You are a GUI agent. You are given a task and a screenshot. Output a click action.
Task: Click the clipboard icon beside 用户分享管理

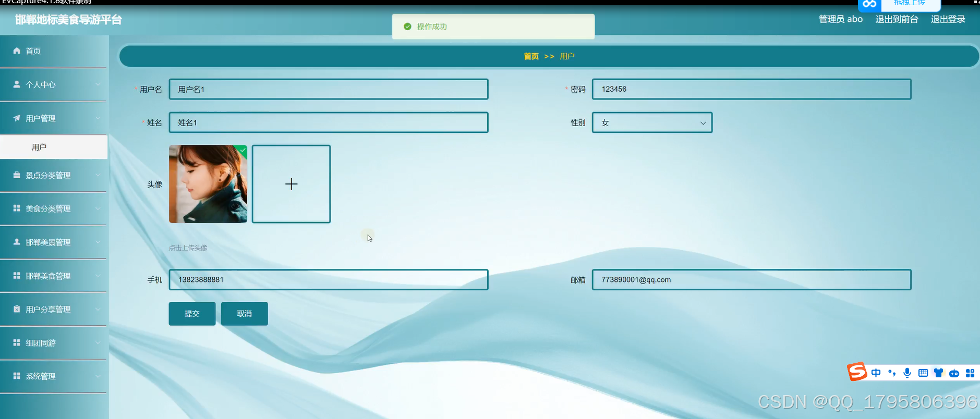tap(17, 309)
